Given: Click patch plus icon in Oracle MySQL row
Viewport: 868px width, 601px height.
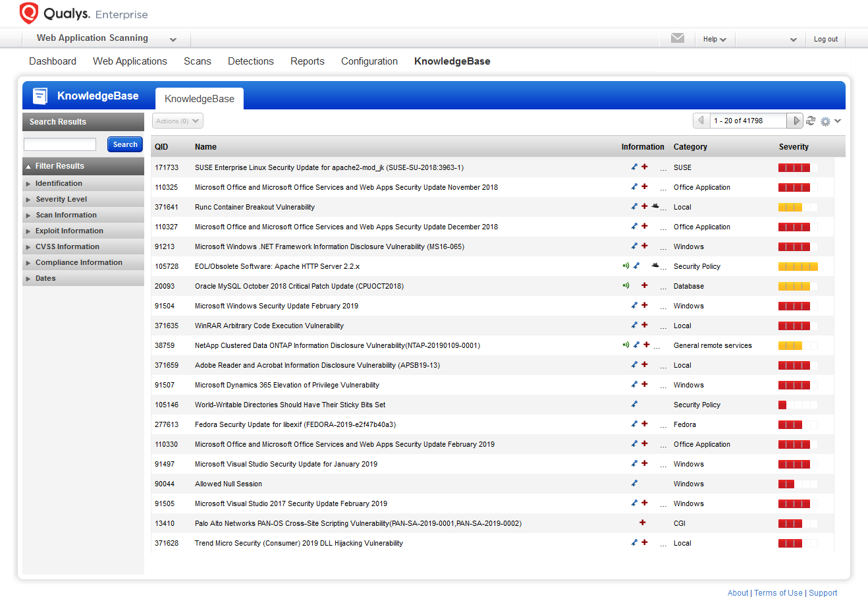Looking at the screenshot, I should click(x=645, y=286).
